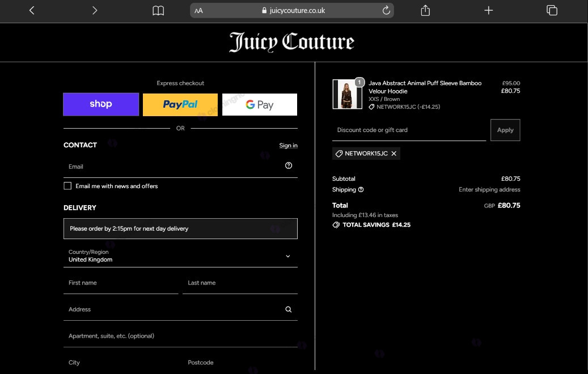This screenshot has height=374, width=588.
Task: Go back using browser back arrow
Action: coord(32,11)
